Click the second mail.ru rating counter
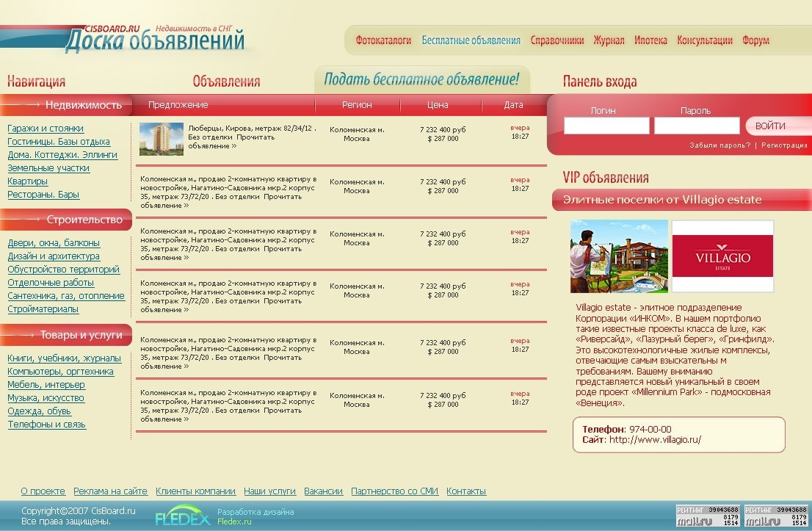This screenshot has height=531, width=812. point(776,516)
